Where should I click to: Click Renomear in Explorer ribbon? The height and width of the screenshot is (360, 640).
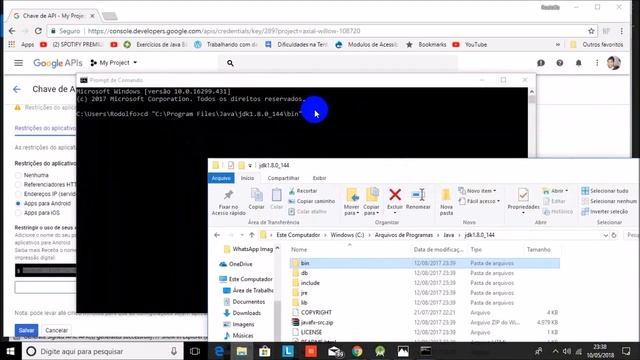[x=418, y=199]
